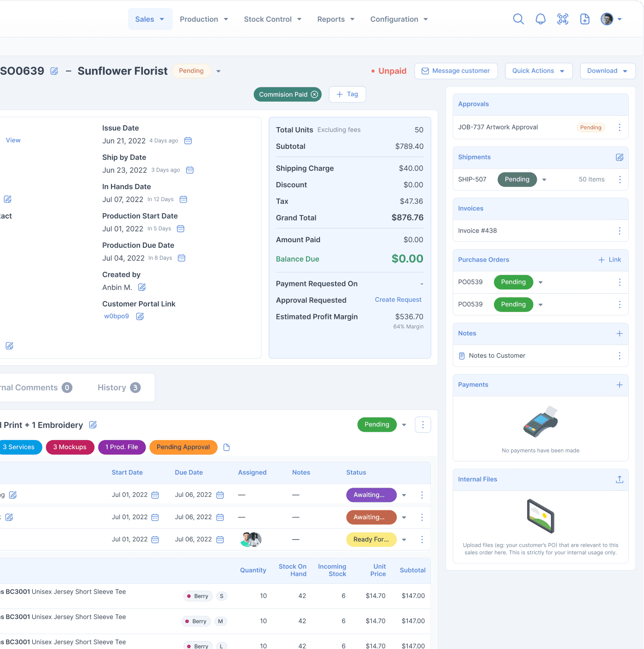Open the notifications bell

[x=540, y=19]
